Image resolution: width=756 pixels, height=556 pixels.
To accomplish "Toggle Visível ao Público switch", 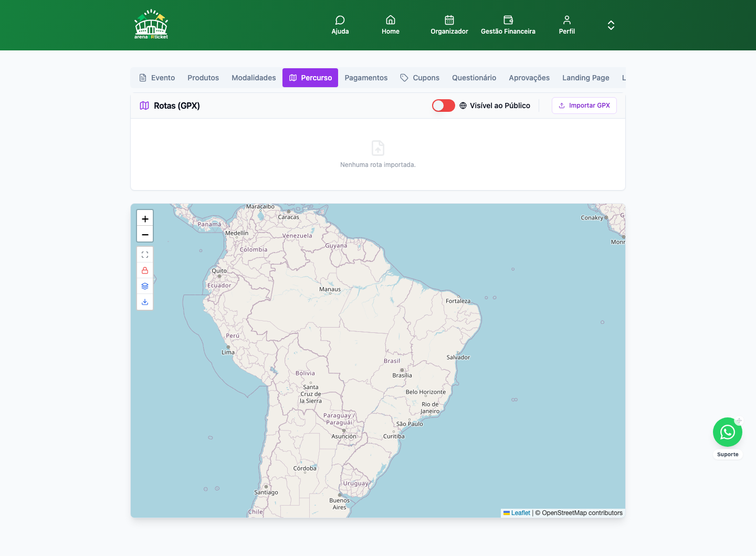I will coord(444,106).
